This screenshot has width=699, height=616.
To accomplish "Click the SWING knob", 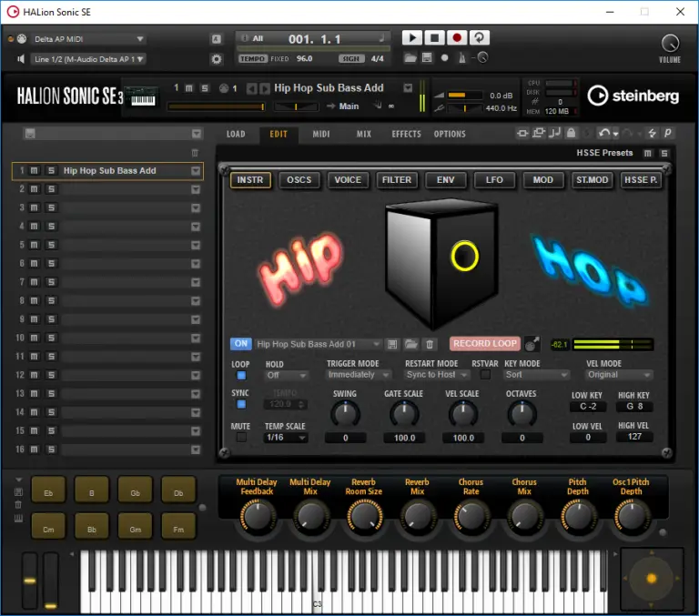I will [x=345, y=414].
